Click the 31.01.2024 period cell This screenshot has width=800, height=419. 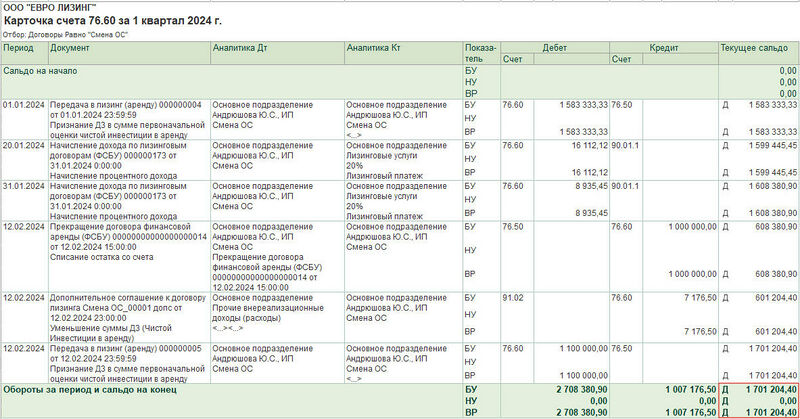coord(23,186)
